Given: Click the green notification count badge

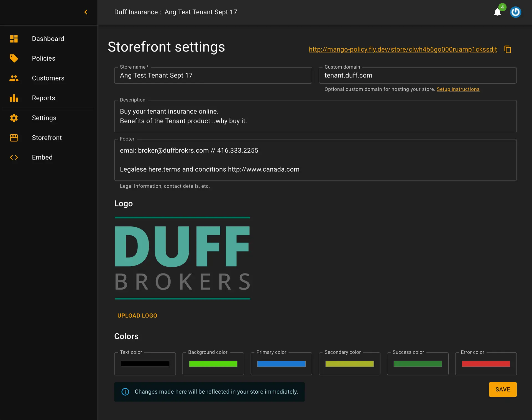Looking at the screenshot, I should pyautogui.click(x=502, y=7).
